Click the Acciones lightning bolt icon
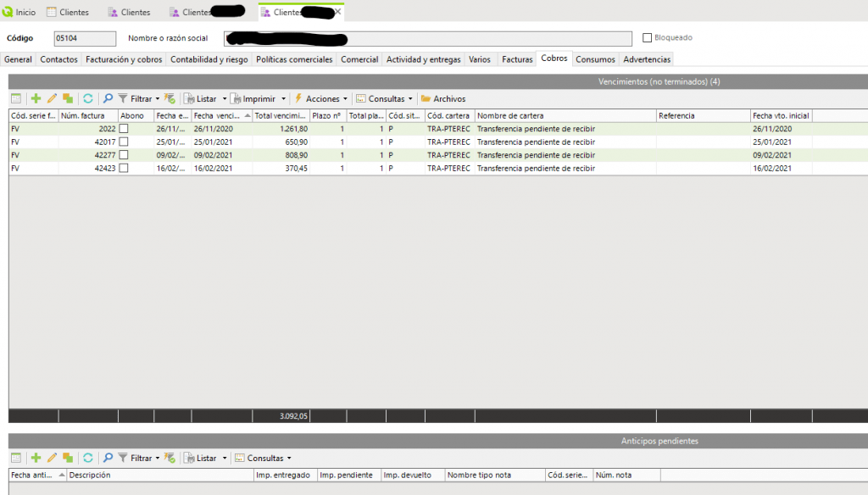The image size is (868, 495). pyautogui.click(x=298, y=98)
